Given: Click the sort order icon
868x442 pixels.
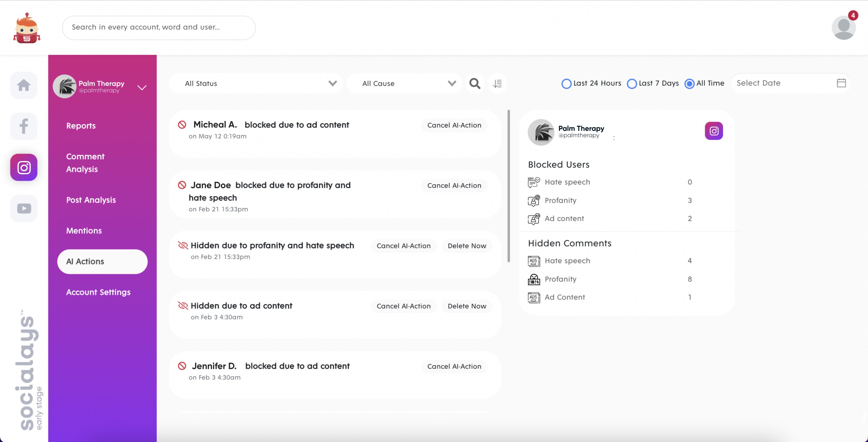Looking at the screenshot, I should click(497, 83).
